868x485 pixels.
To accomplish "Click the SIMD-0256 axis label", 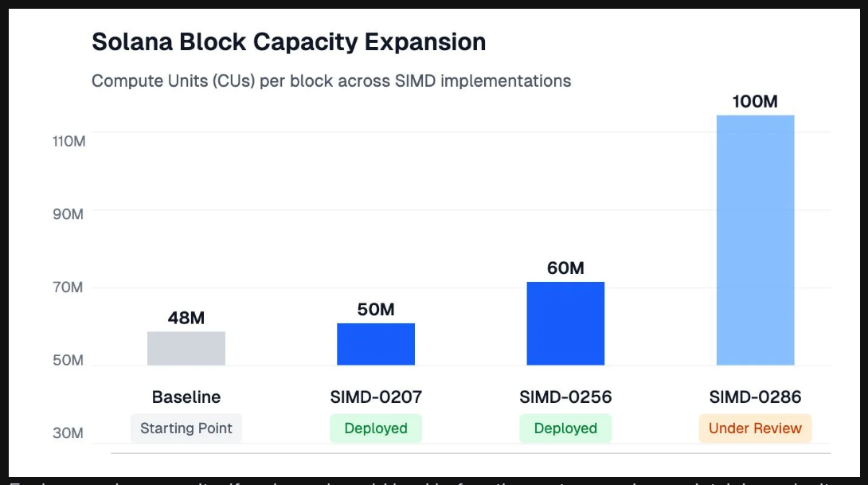I will point(565,397).
